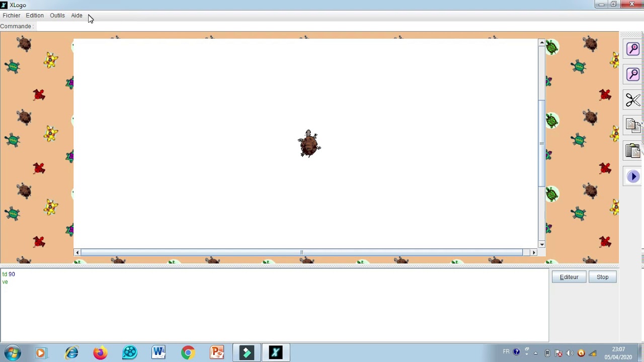This screenshot has height=362, width=644.
Task: Switch to the XLogo taskbar icon
Action: (x=276, y=352)
